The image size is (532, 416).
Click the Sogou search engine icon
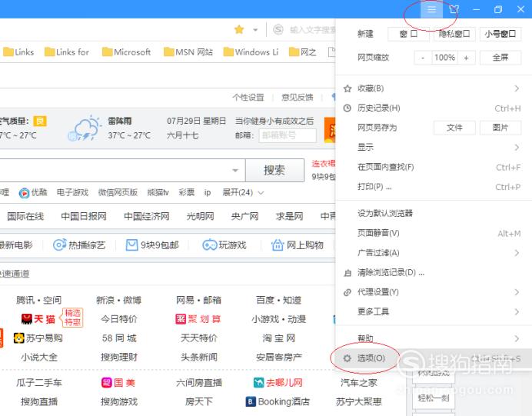point(278,29)
